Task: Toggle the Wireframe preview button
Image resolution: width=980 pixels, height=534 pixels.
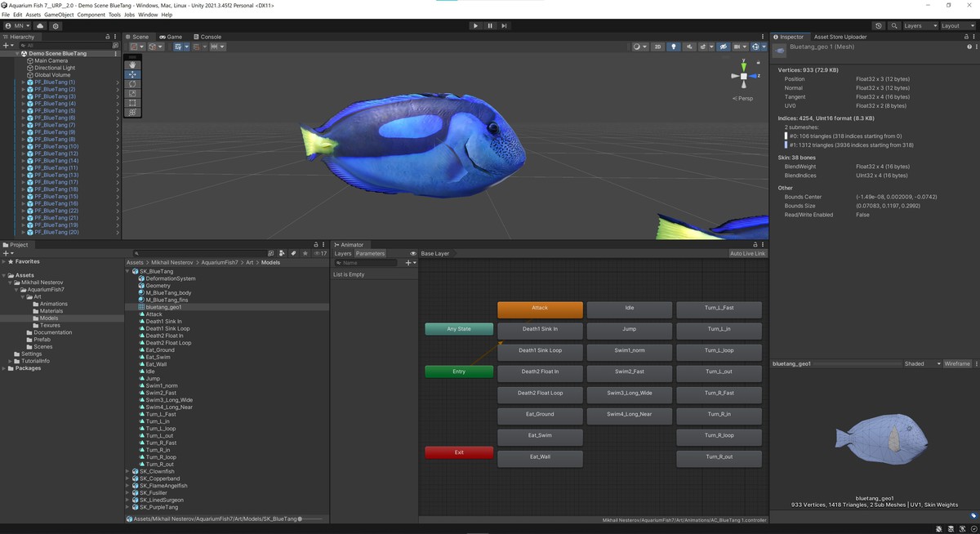Action: (957, 364)
